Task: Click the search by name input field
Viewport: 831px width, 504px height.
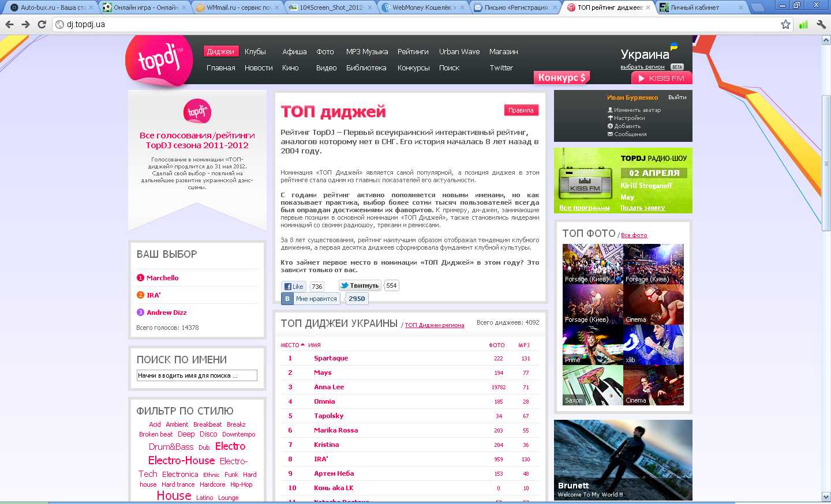Action: [x=197, y=375]
